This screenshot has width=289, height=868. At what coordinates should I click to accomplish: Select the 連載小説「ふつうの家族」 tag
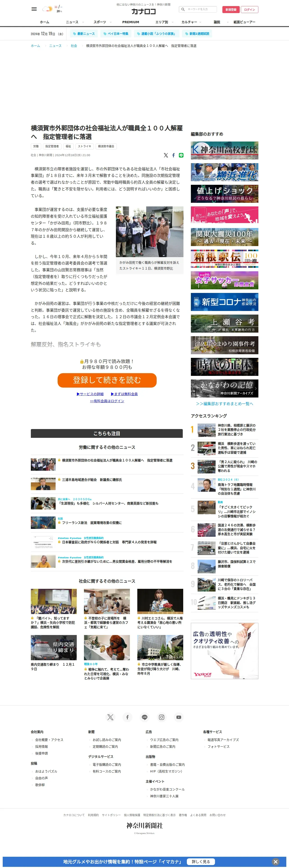156,34
